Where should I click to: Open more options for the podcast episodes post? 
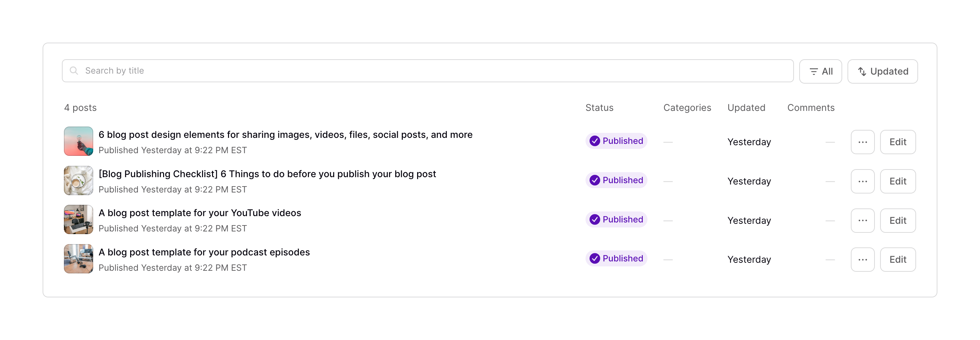pos(862,259)
